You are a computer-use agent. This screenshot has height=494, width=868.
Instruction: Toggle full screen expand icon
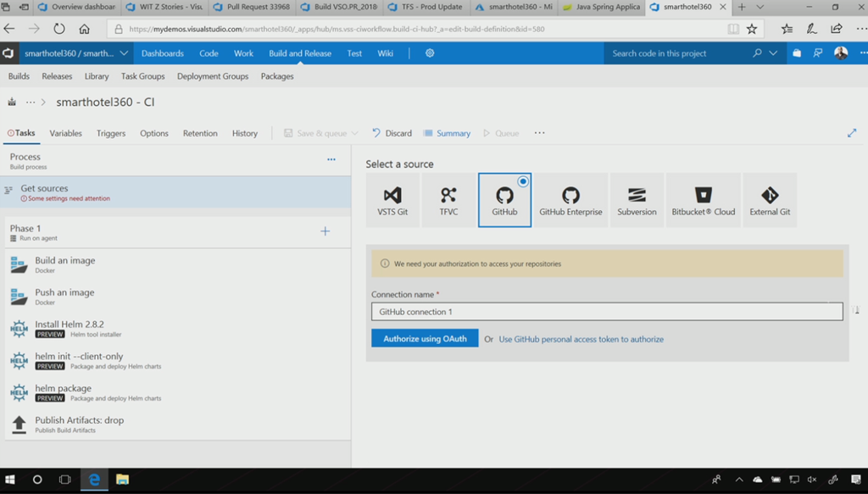click(852, 133)
